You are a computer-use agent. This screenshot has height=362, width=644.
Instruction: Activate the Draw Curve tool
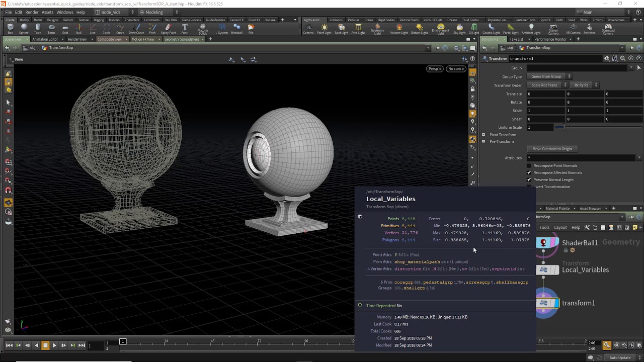coord(136,29)
